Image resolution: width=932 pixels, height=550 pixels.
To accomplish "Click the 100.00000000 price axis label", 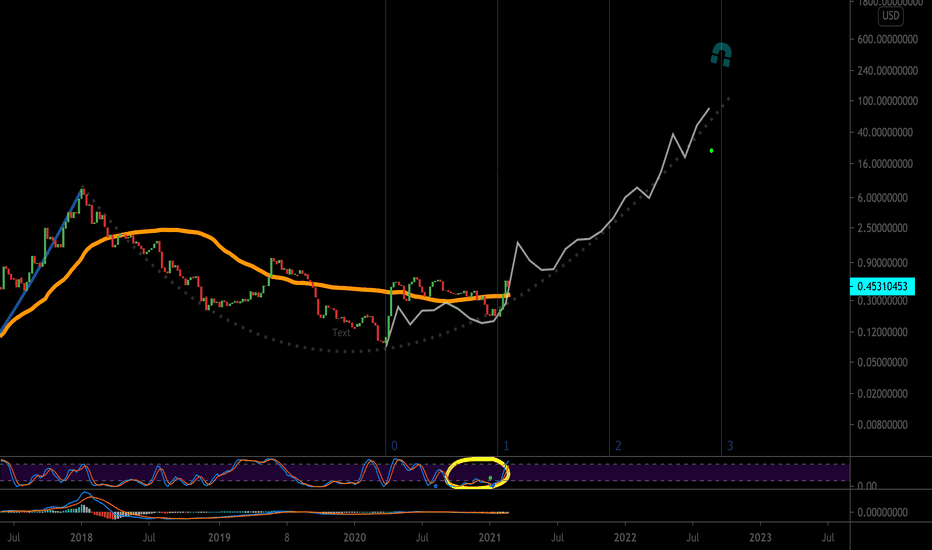I will point(887,101).
